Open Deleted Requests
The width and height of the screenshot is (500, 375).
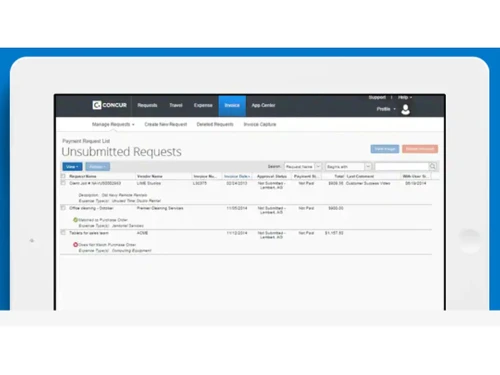(x=215, y=124)
